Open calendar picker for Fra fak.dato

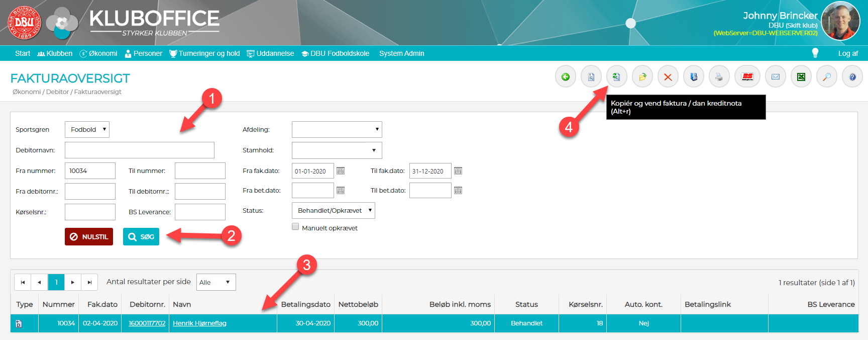pyautogui.click(x=341, y=171)
